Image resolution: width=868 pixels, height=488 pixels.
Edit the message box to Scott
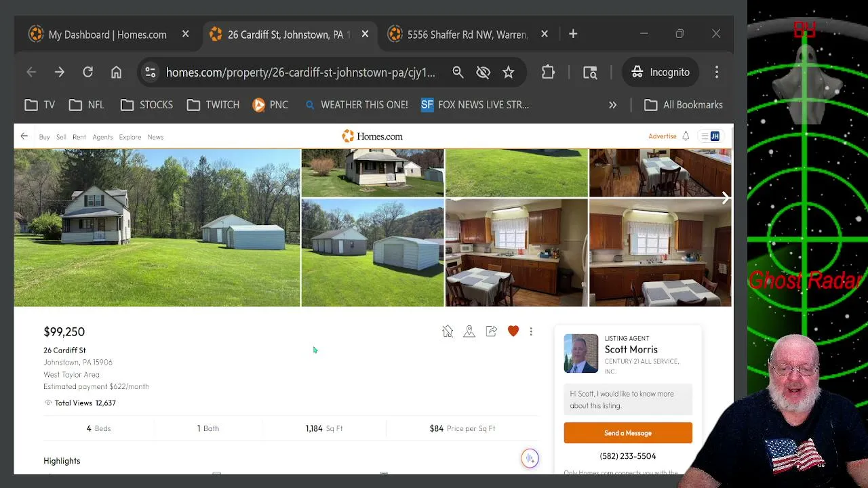tap(628, 400)
